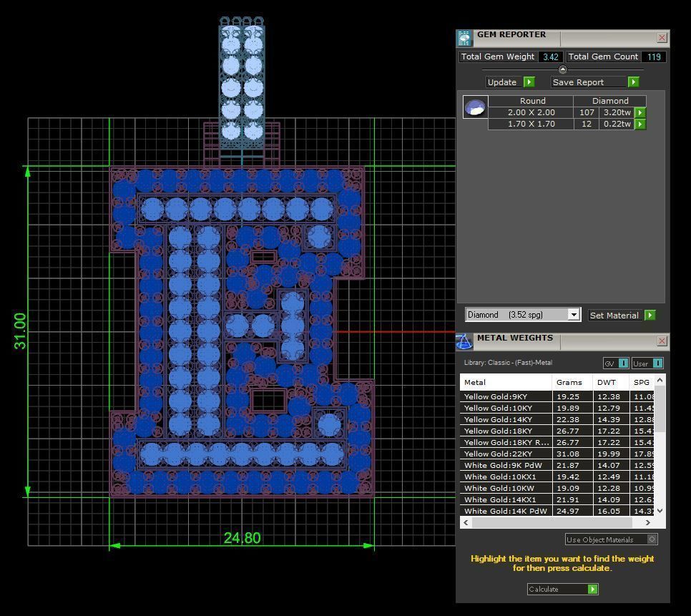This screenshot has width=691, height=616.
Task: Click green arrow on Calculate button
Action: tap(593, 589)
